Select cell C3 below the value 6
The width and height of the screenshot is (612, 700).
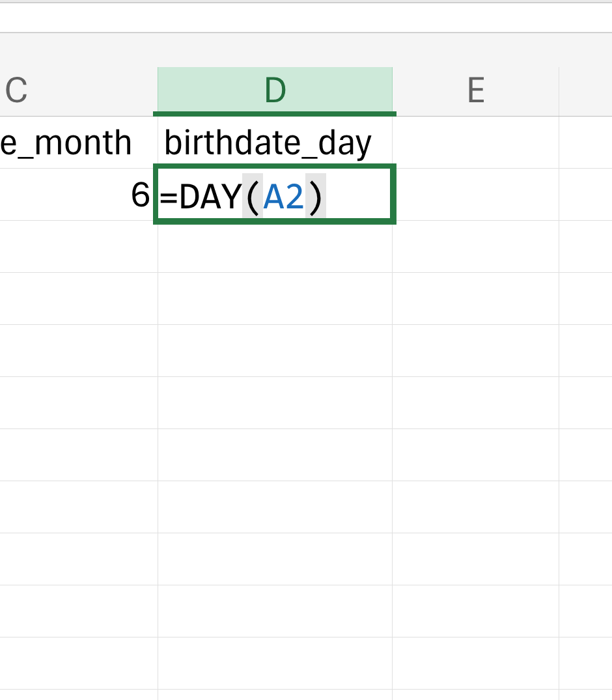point(79,246)
